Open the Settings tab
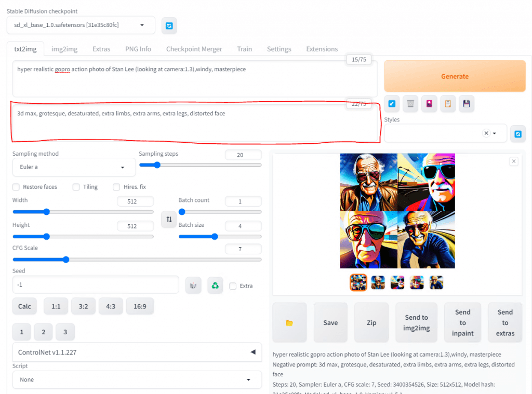The image size is (532, 394). 279,49
